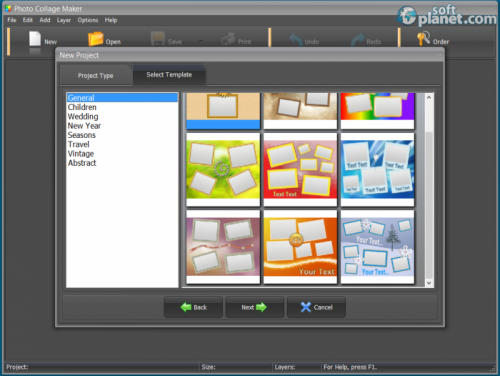Click the Redo arrow icon
500x376 pixels.
(x=358, y=40)
